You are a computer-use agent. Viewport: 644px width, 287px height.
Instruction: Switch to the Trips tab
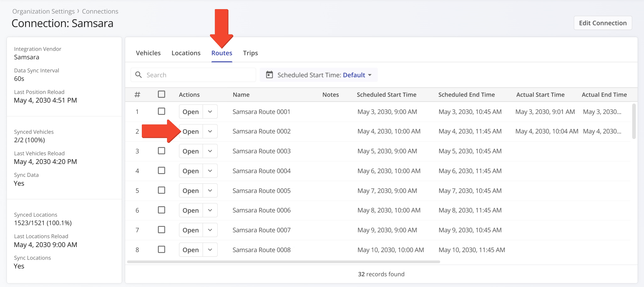click(250, 53)
